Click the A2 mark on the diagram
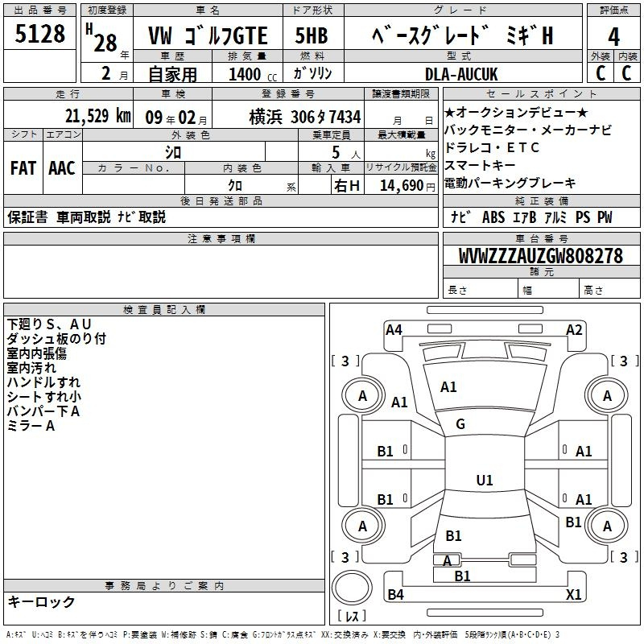 574,330
